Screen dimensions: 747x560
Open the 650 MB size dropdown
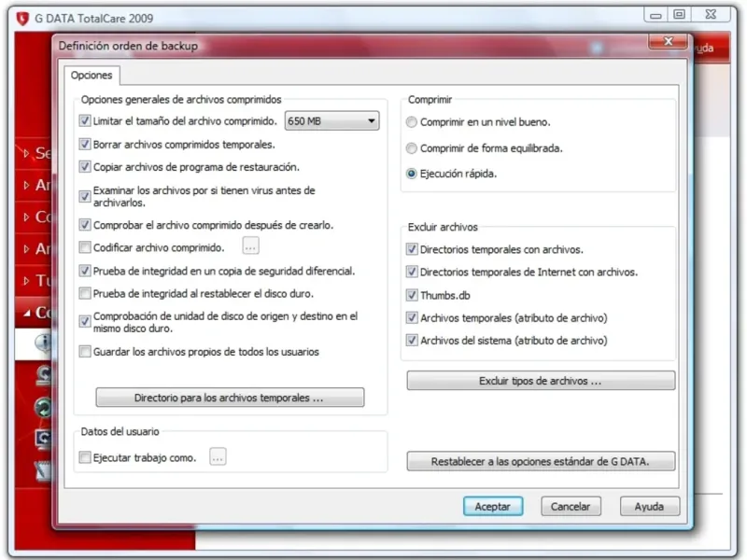[331, 121]
